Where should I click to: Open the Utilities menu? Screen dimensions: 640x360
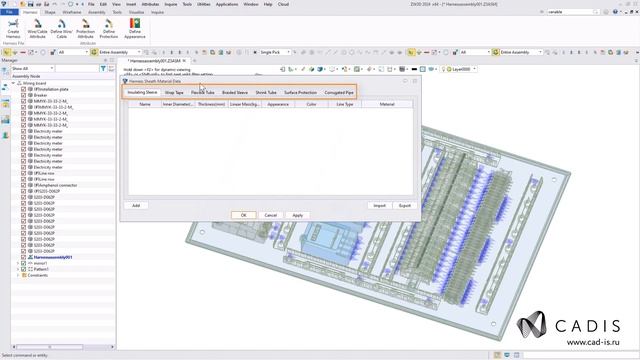[x=203, y=4]
